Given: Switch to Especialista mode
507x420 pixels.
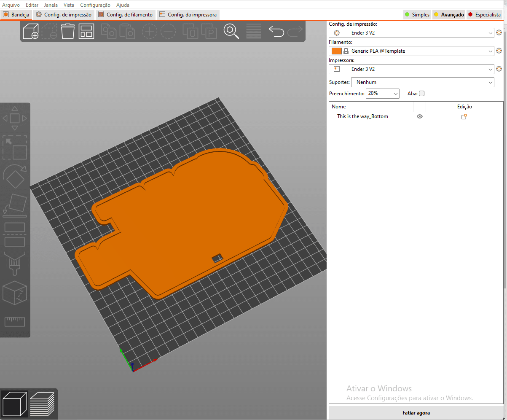Looking at the screenshot, I should pyautogui.click(x=485, y=15).
